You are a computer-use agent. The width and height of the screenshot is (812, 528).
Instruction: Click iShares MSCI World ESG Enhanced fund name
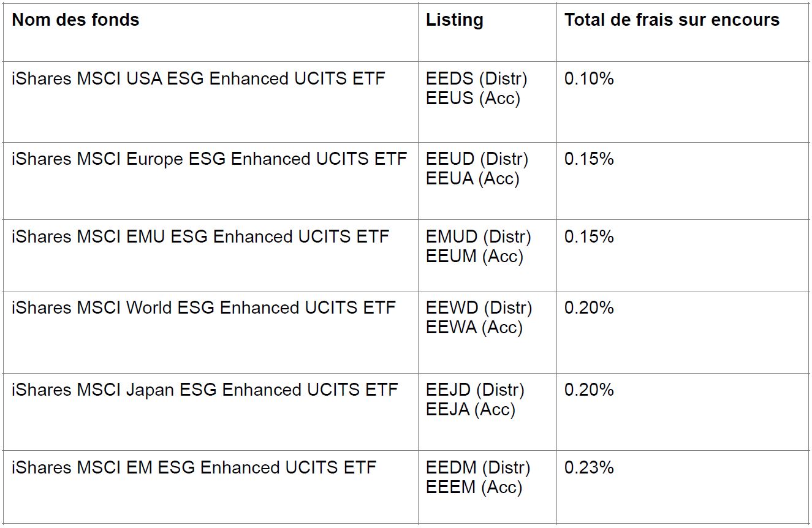[x=203, y=307]
